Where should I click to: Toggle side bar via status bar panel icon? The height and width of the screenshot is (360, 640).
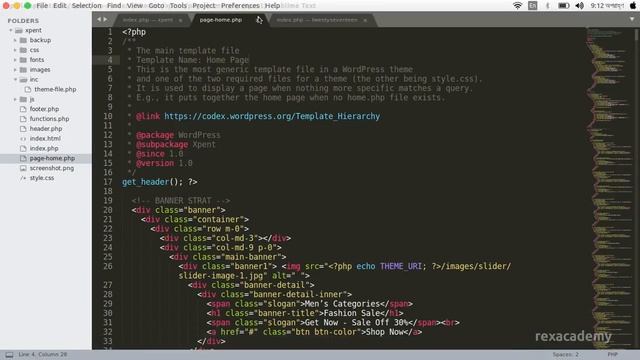tap(9, 355)
